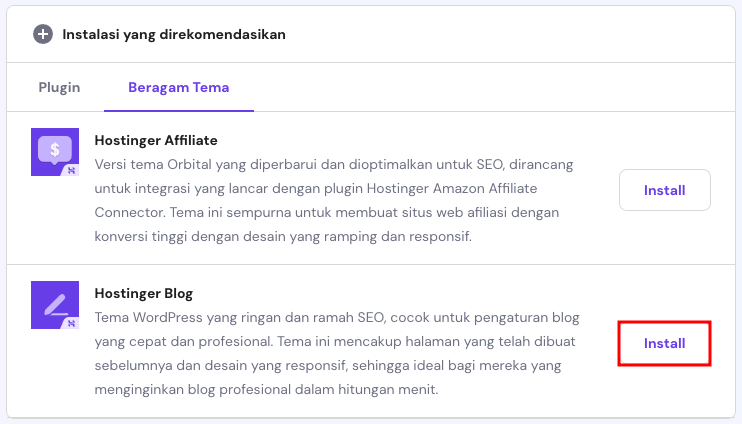Expand the recommended installations plus icon
Screen dimensions: 742x424
[43, 34]
